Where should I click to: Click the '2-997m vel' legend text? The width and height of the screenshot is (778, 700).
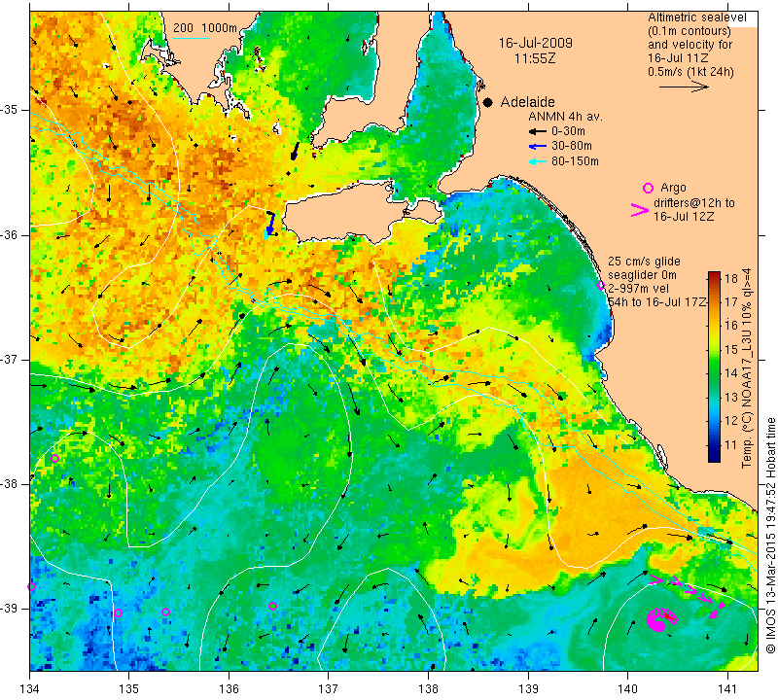pyautogui.click(x=639, y=288)
